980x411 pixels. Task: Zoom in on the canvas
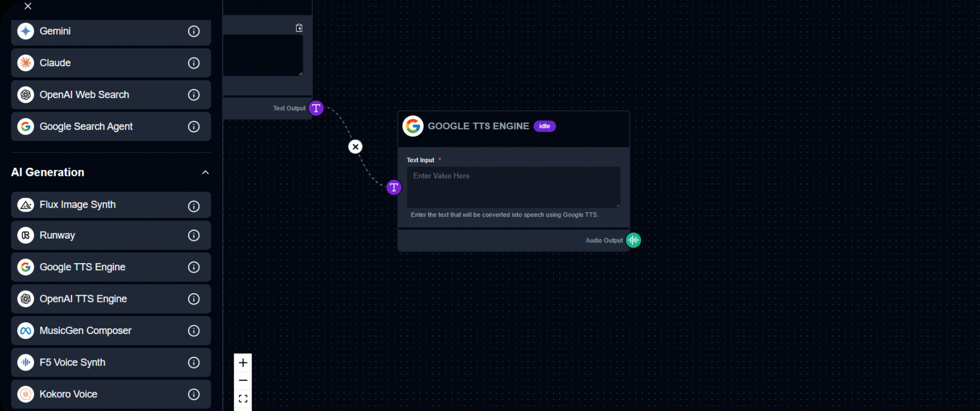[x=243, y=363]
